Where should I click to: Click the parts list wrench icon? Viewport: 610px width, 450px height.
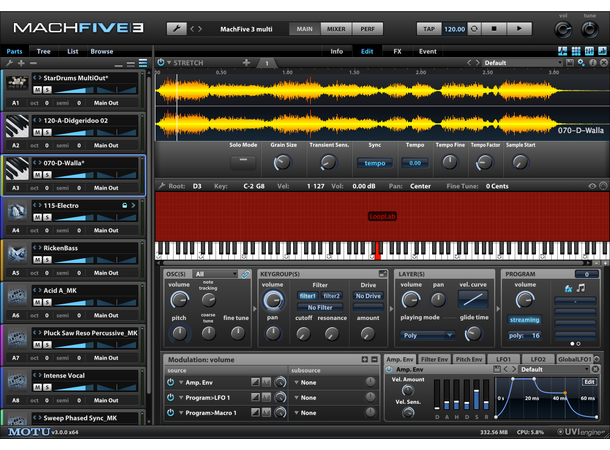coord(9,63)
